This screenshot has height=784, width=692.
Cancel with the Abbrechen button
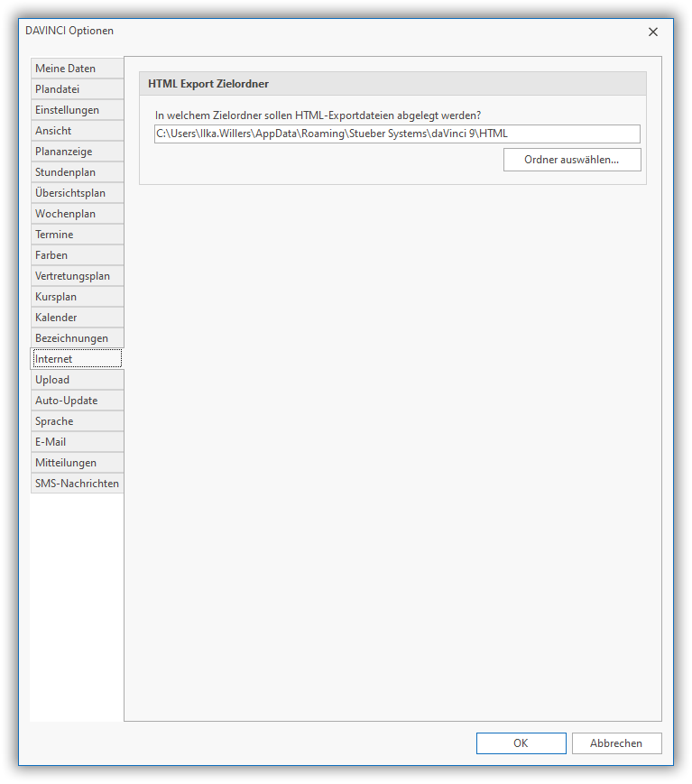[x=616, y=743]
